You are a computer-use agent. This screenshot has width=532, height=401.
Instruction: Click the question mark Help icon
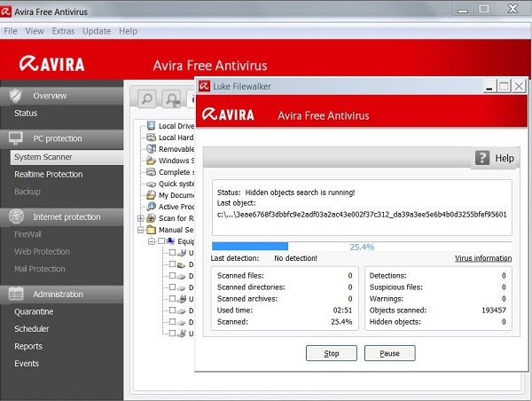click(483, 158)
